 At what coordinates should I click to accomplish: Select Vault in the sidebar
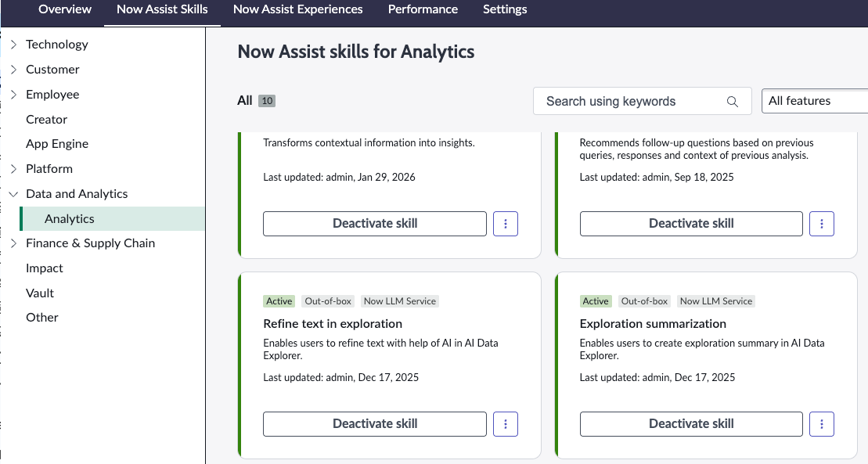[40, 293]
